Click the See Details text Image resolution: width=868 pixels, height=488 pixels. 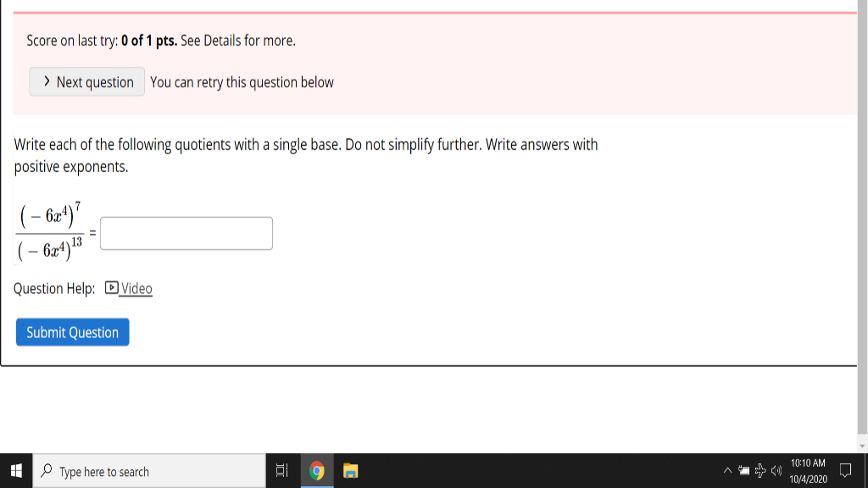click(206, 40)
